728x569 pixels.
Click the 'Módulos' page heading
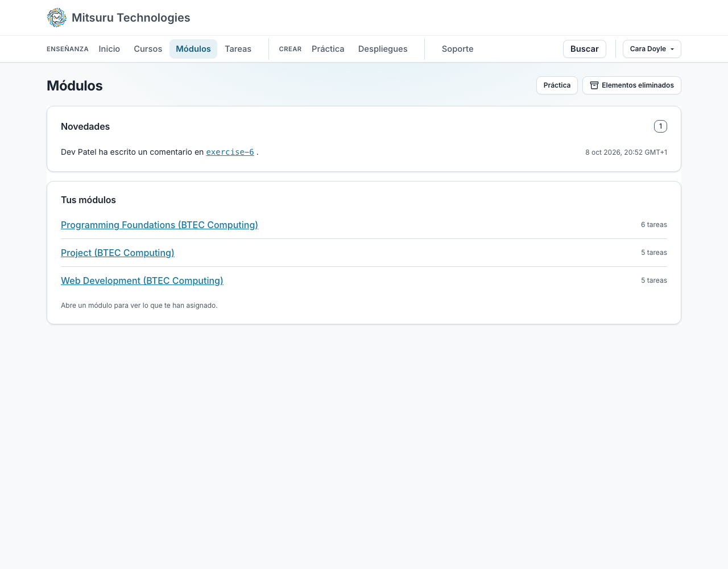coord(75,85)
